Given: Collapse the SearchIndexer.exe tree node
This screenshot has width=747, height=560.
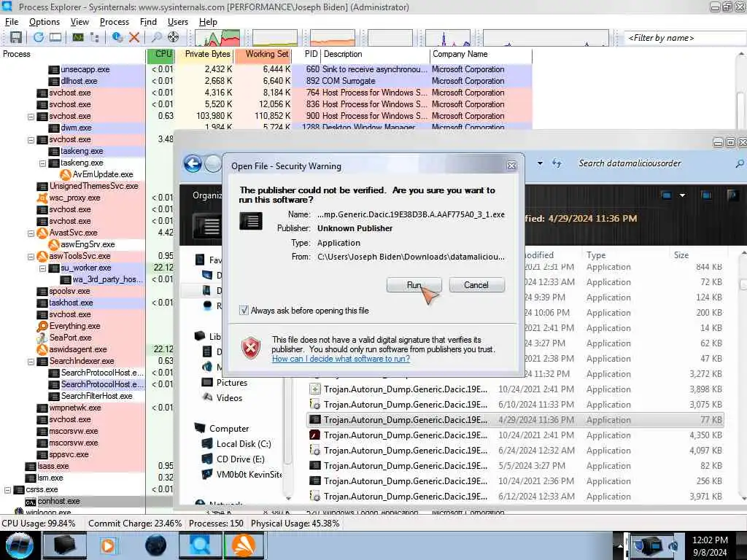Looking at the screenshot, I should click(31, 362).
